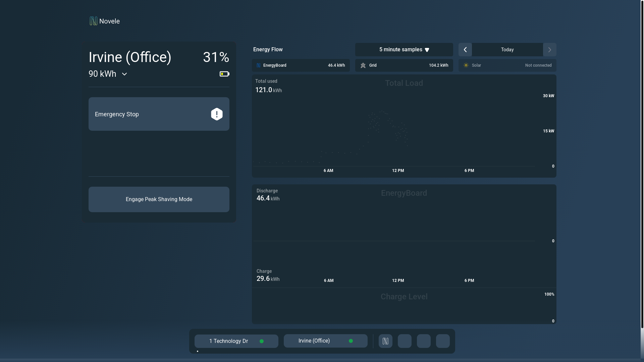Select the 1 Technology Dr site tab
The width and height of the screenshot is (644, 362).
click(236, 341)
